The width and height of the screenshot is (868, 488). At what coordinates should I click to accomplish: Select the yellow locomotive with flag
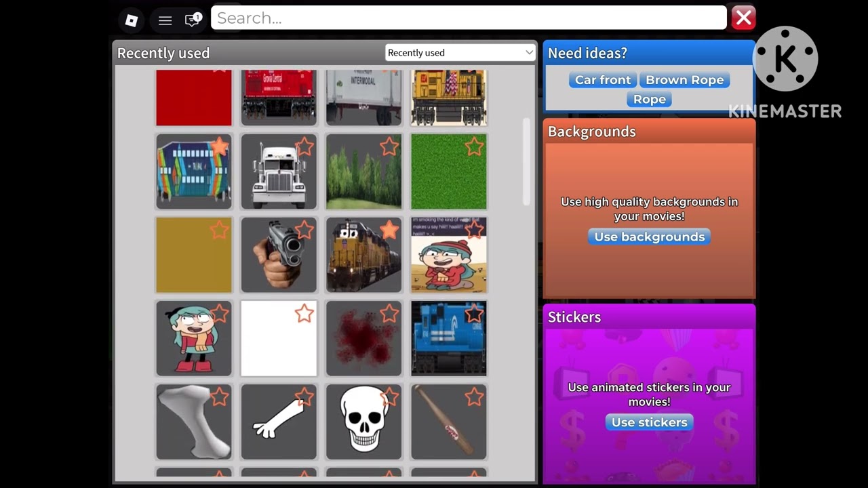pyautogui.click(x=449, y=98)
